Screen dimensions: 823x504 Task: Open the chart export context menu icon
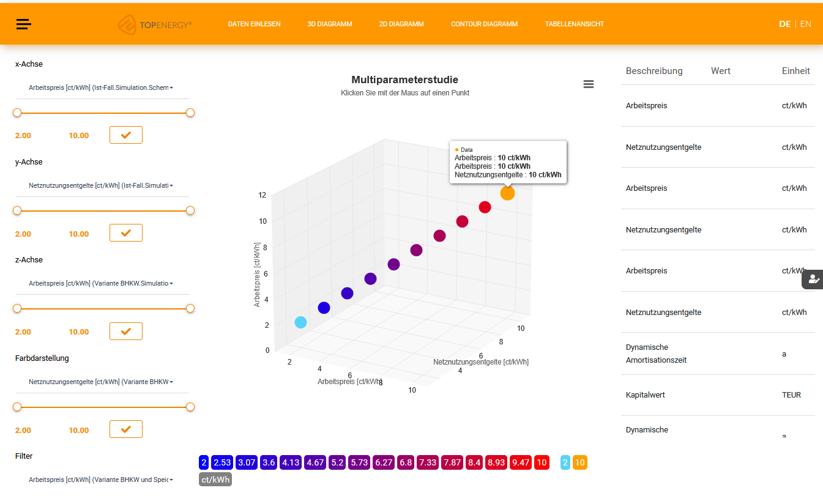pyautogui.click(x=588, y=84)
